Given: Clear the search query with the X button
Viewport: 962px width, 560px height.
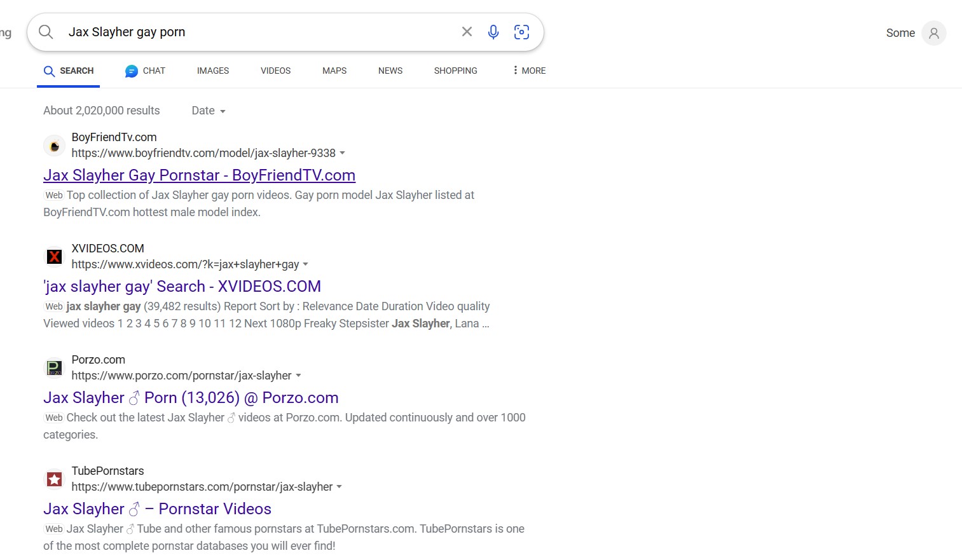Looking at the screenshot, I should point(467,32).
